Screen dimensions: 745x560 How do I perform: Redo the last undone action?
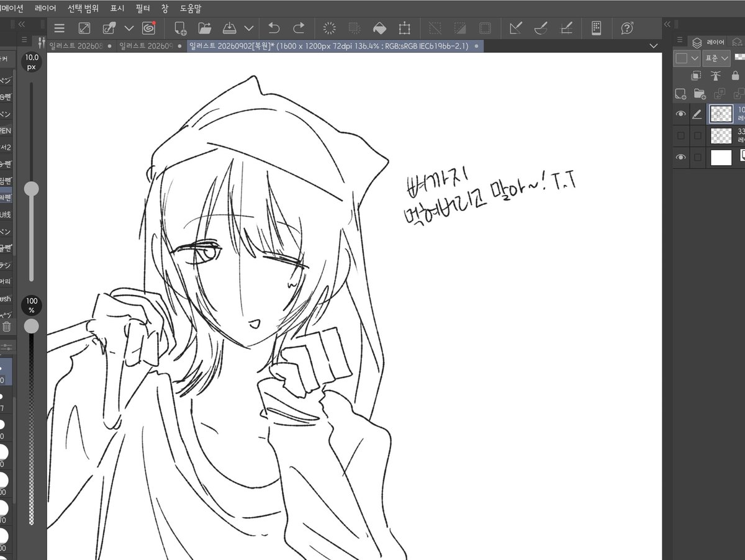click(x=299, y=28)
